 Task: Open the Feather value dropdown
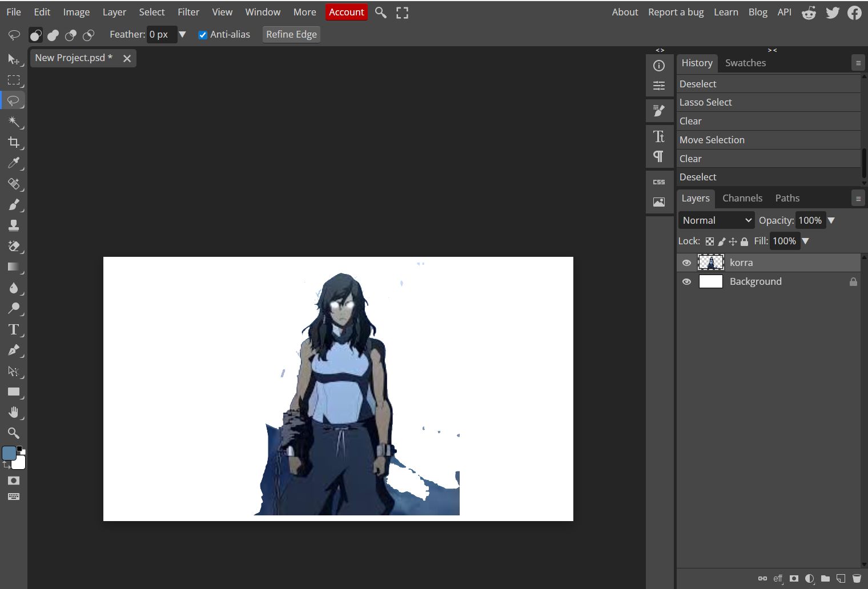182,34
